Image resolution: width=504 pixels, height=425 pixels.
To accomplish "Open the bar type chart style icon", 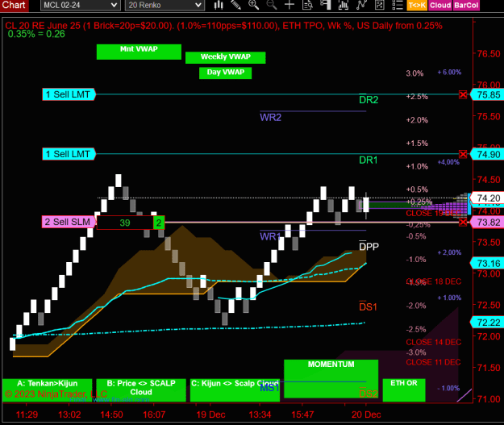I will [x=219, y=5].
